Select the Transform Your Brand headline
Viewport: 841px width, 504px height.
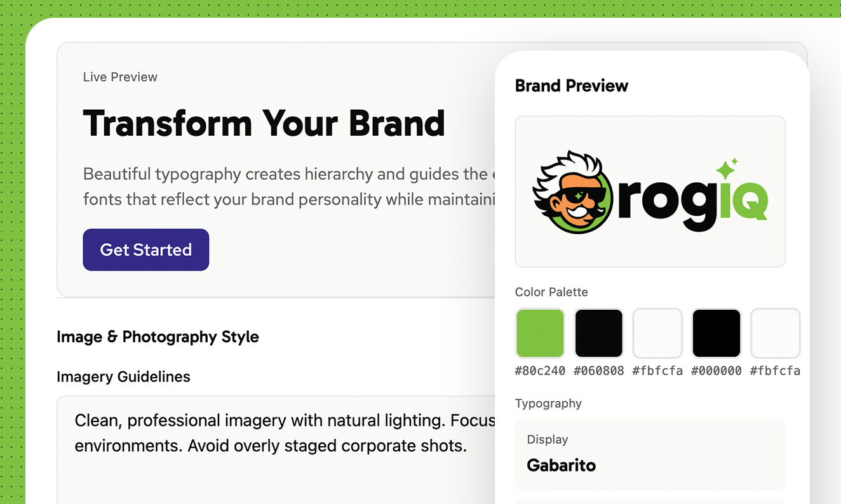pos(264,124)
